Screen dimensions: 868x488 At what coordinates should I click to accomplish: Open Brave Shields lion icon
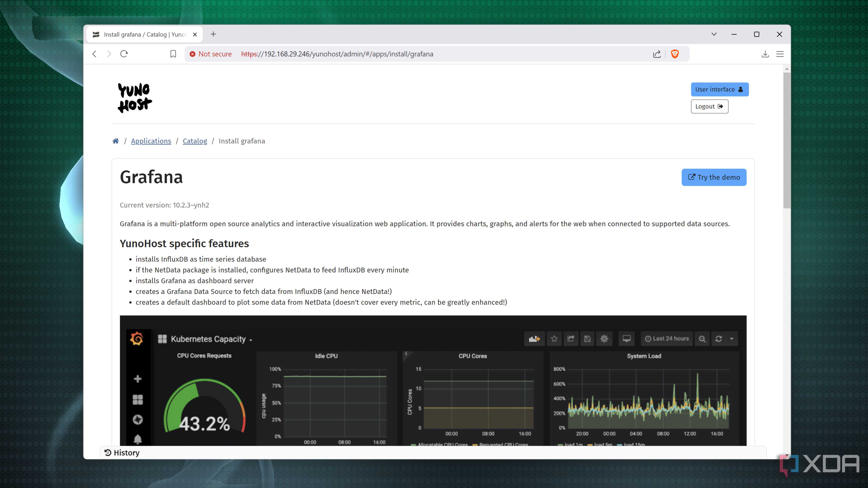coord(675,54)
